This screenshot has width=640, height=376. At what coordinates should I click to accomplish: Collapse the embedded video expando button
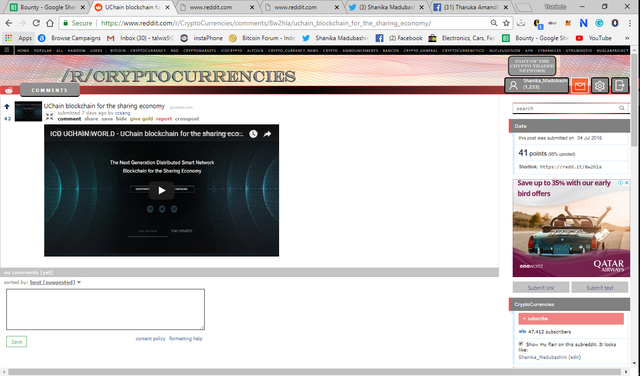pos(49,117)
